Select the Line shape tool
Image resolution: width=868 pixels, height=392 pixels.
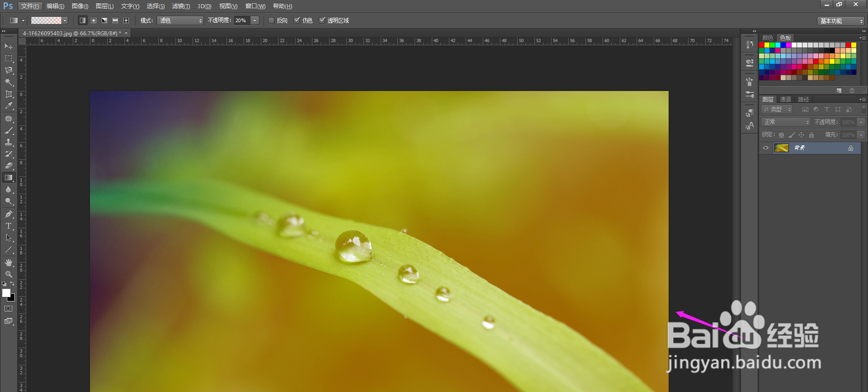tap(9, 249)
